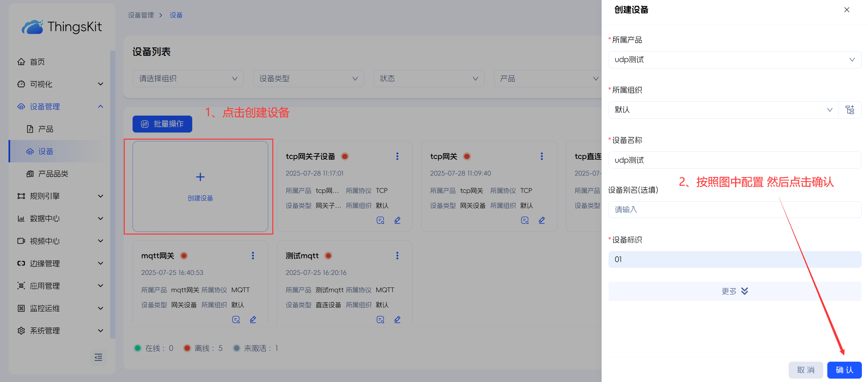
Task: View details of mqtt网关 card
Action: pyautogui.click(x=236, y=320)
